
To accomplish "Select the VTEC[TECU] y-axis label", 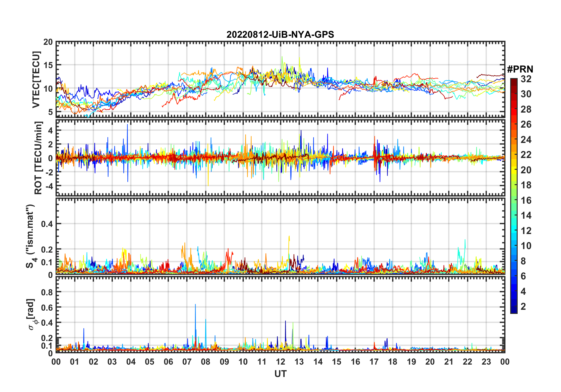I will pyautogui.click(x=36, y=80).
